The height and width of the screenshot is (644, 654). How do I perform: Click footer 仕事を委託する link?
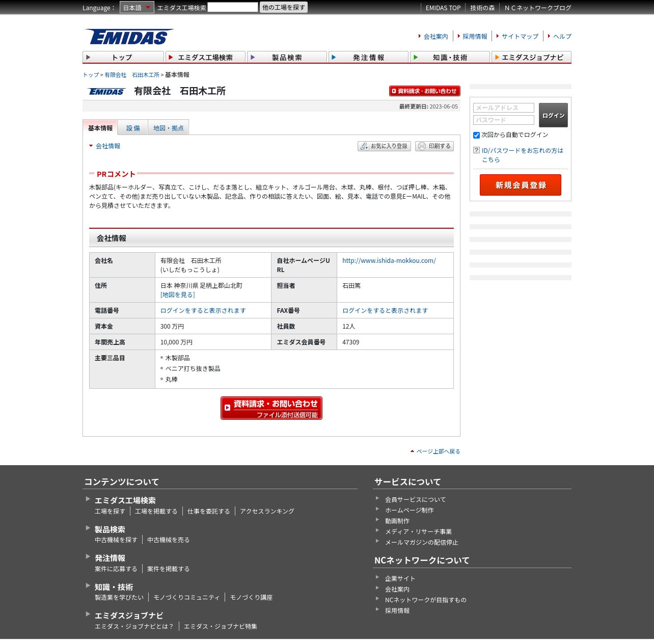point(209,511)
